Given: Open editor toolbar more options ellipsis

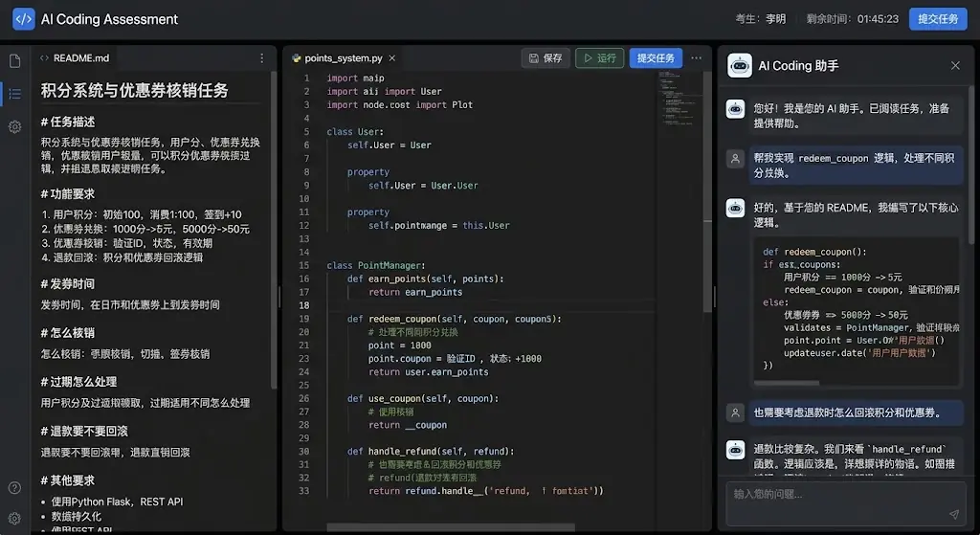Looking at the screenshot, I should tap(697, 57).
